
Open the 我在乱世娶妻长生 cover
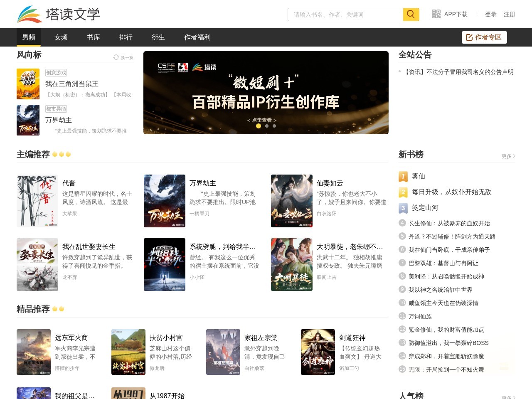coord(37,265)
